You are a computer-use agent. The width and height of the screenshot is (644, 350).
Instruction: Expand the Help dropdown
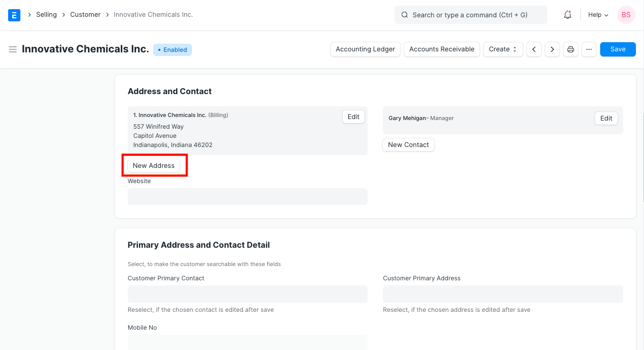point(597,15)
